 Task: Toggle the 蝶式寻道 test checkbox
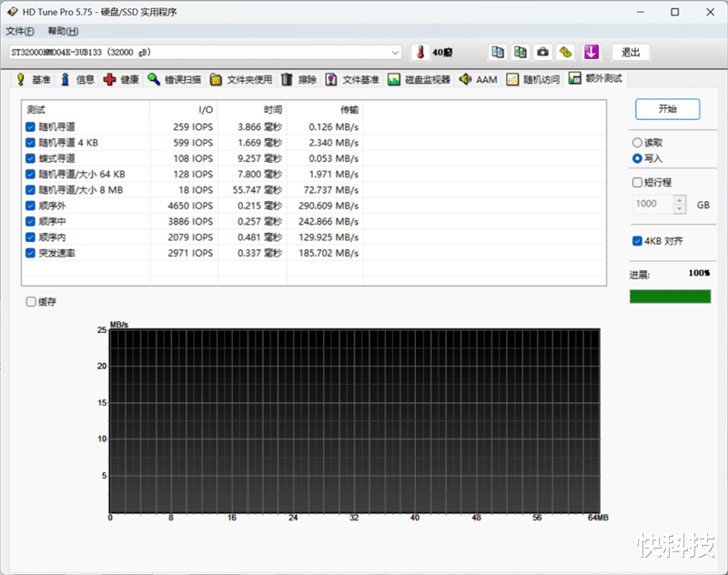coord(31,158)
